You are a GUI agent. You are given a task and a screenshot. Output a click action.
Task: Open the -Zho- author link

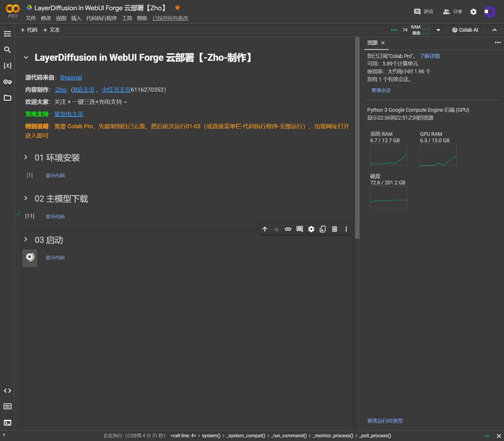(x=61, y=90)
